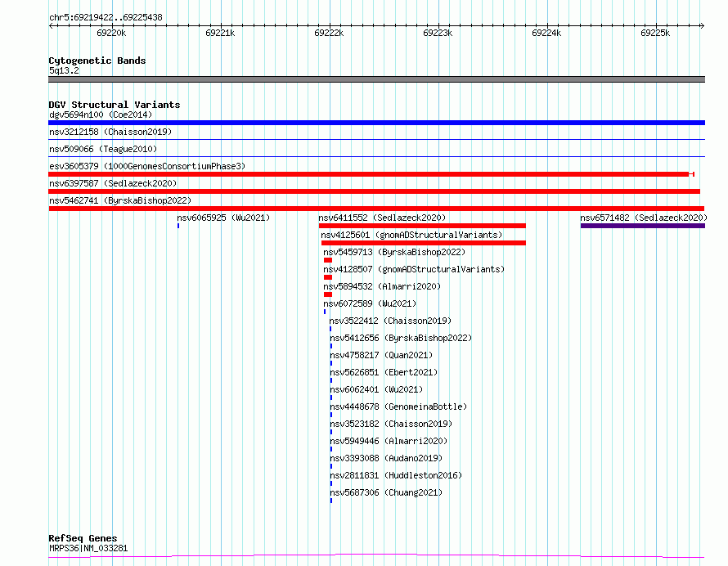This screenshot has width=728, height=566.
Task: Open nsv4758217 (Quan2021) label
Action: pos(381,355)
